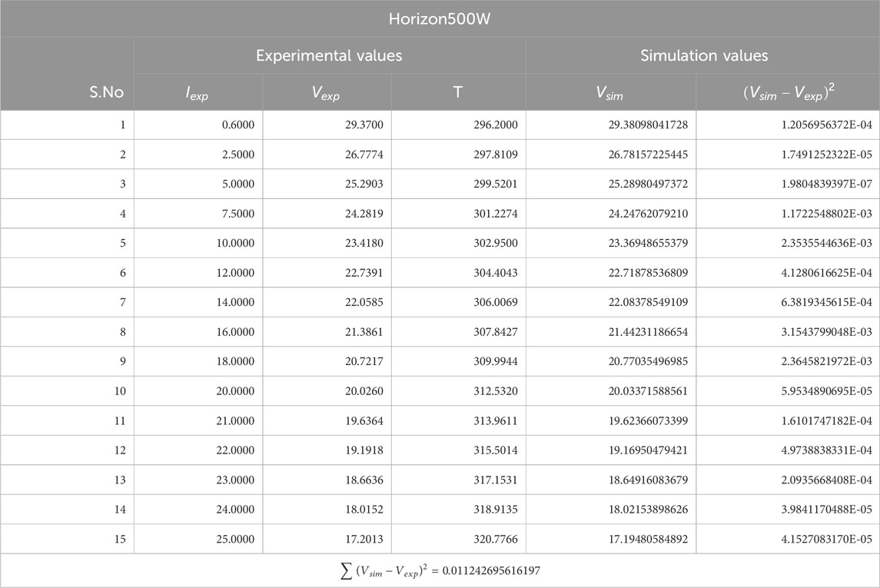
Task: Click simulated value 29.38098041728
Action: point(648,125)
